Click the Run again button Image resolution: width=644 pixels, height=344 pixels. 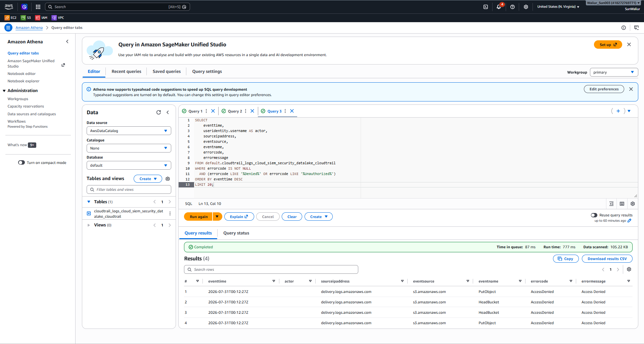coord(198,217)
